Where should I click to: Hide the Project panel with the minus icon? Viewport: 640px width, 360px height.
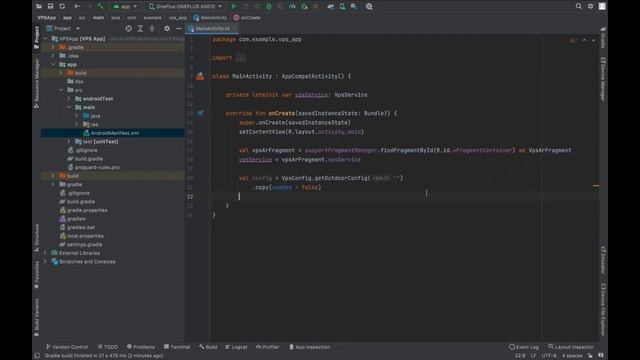pyautogui.click(x=178, y=28)
